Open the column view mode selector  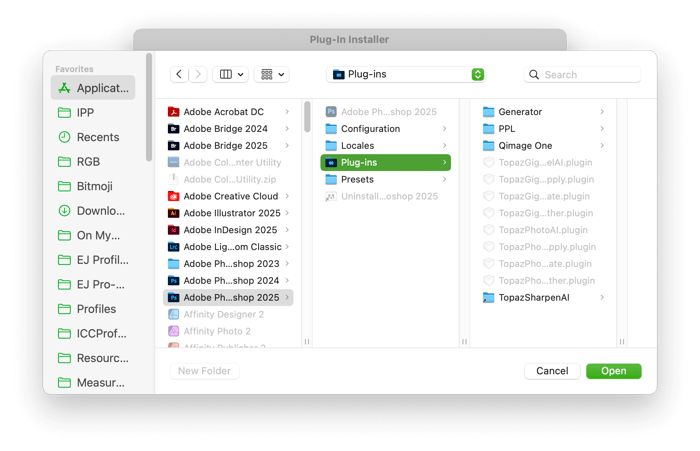(230, 74)
